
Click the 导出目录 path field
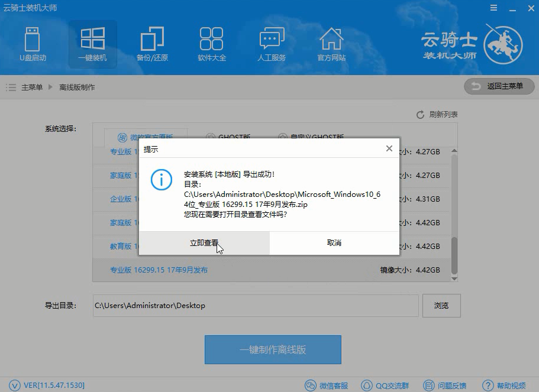pos(256,306)
